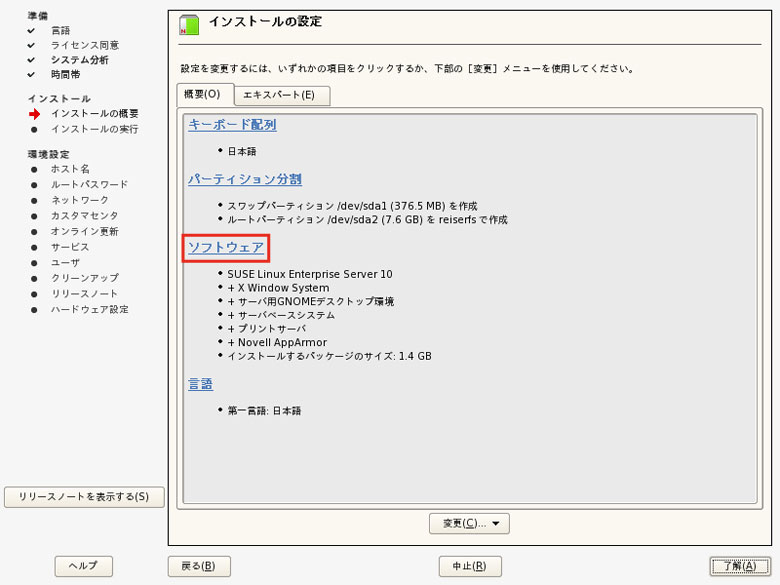Click the bullet beside ルートパスワード
Viewport: 780px width, 585px height.
coord(34,185)
